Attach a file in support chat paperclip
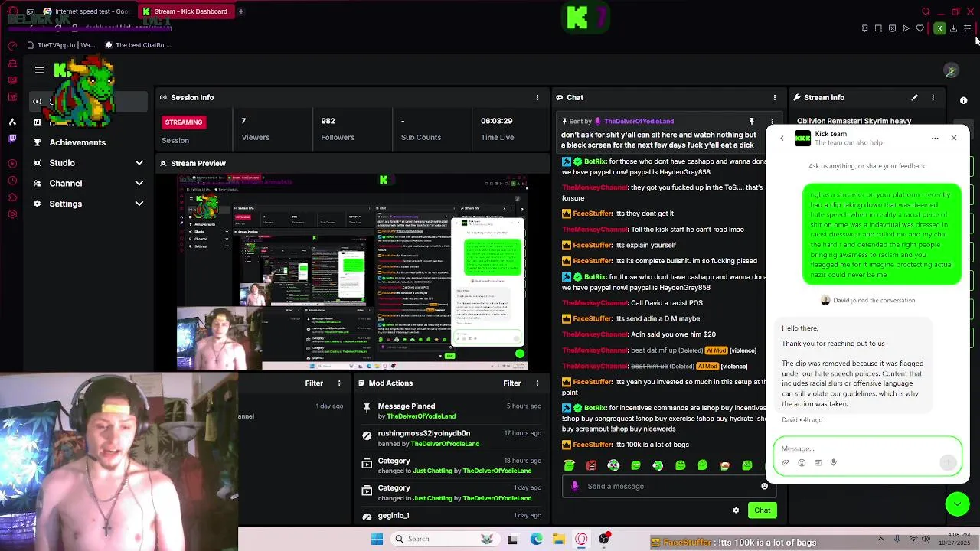This screenshot has width=980, height=551. pos(786,463)
